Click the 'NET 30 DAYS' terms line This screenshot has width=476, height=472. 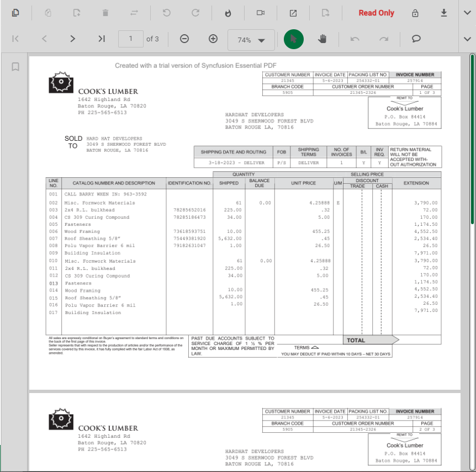click(336, 354)
